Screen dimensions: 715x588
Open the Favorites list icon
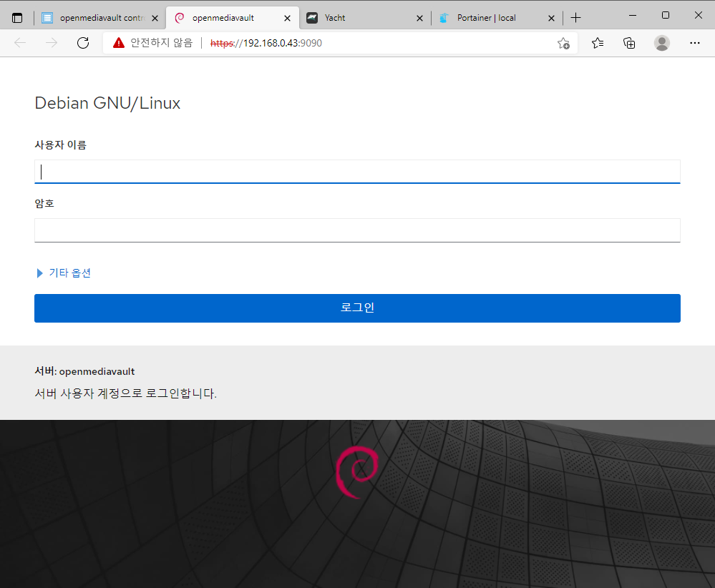598,43
